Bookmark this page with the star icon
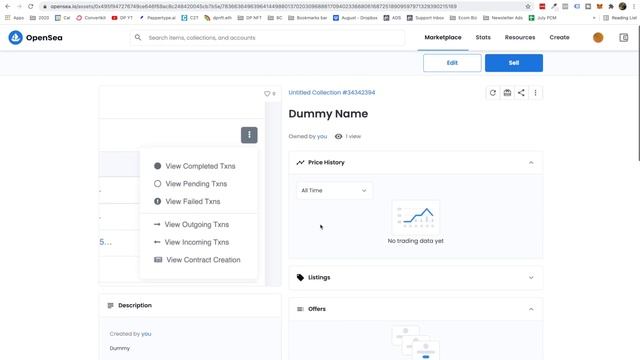The width and height of the screenshot is (640, 360). 528,6
